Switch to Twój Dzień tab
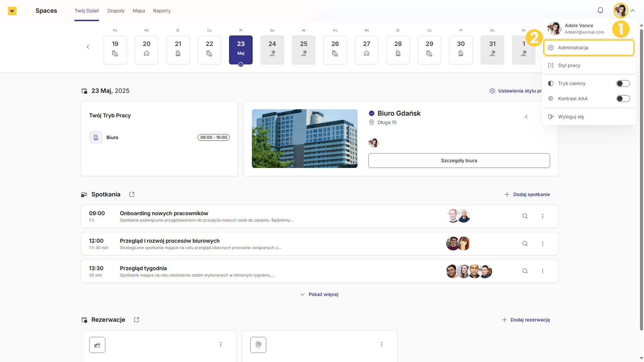 coord(87,11)
